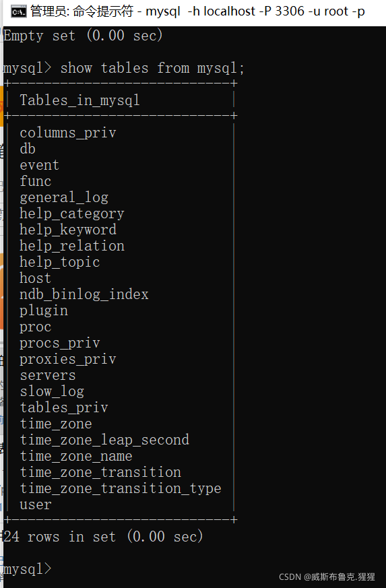
Task: Select time_zone_leap_second in the list
Action: (104, 440)
